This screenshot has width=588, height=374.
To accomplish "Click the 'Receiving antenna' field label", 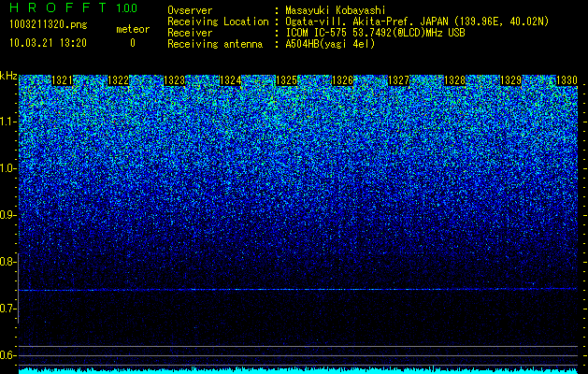I will [215, 44].
